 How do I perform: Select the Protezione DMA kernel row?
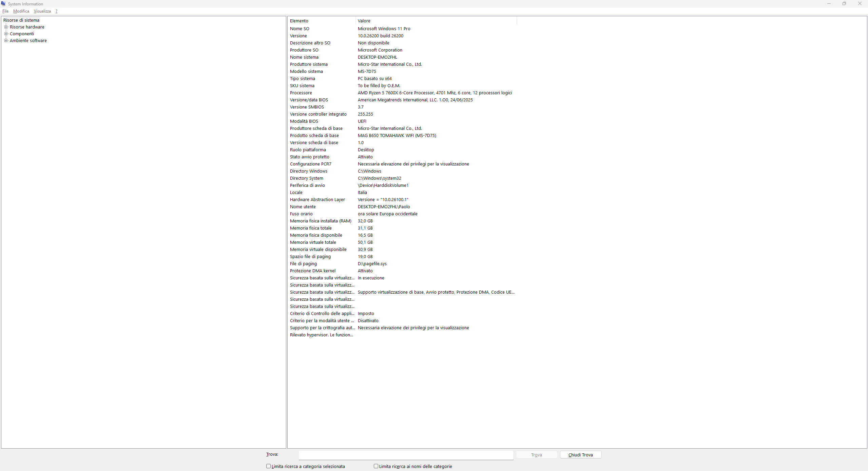point(402,271)
